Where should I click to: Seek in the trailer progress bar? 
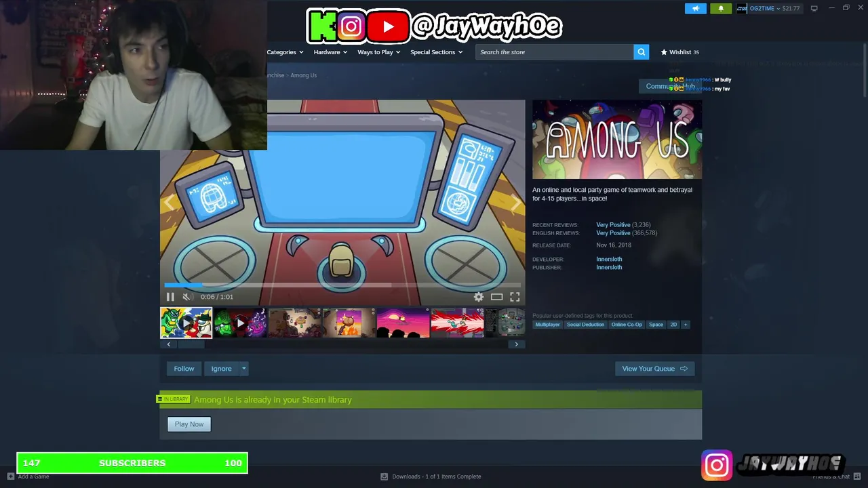point(342,285)
